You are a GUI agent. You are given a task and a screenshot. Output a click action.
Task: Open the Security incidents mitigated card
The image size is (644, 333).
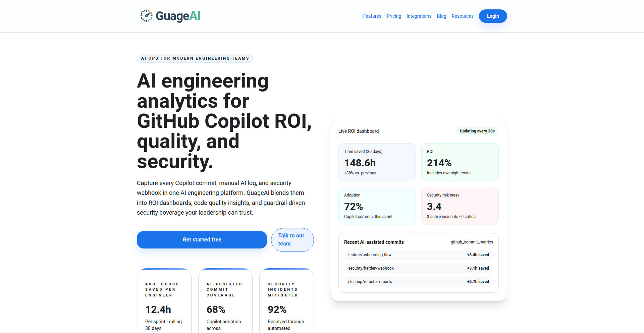(x=286, y=302)
